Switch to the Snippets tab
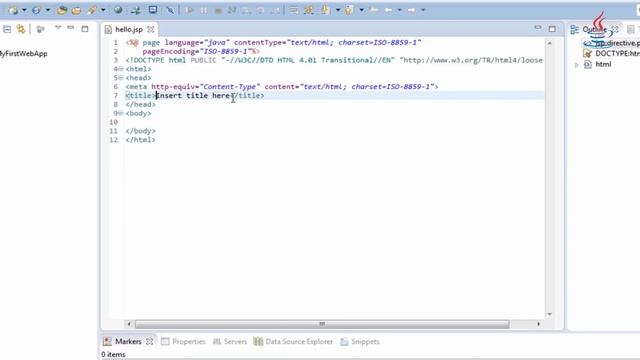This screenshot has height=360, width=640. [x=360, y=342]
